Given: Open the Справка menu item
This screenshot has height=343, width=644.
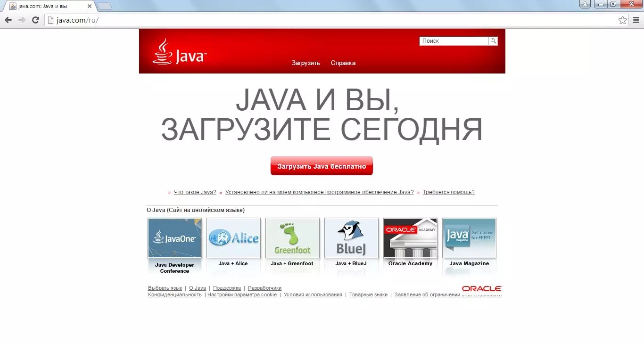Looking at the screenshot, I should point(343,63).
